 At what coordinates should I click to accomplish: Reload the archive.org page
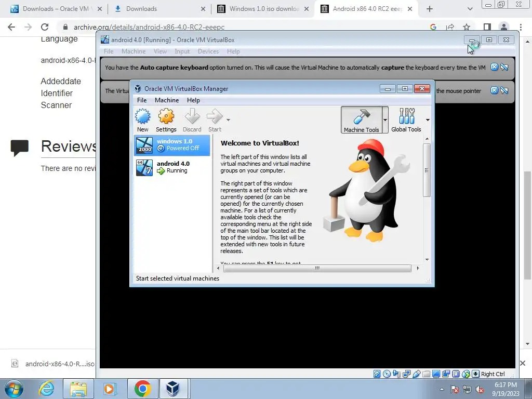point(45,27)
